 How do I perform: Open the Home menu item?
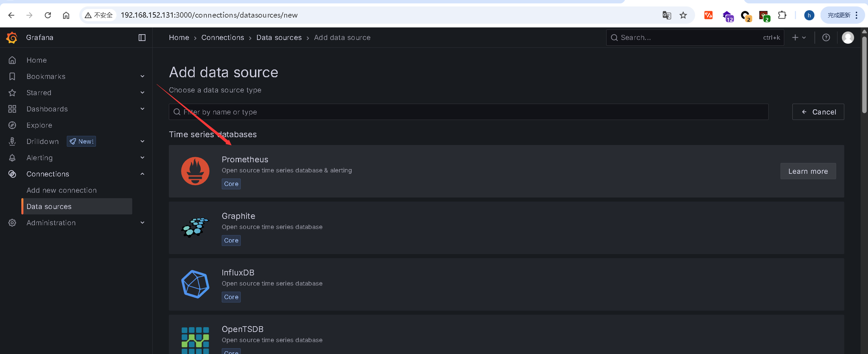[37, 60]
